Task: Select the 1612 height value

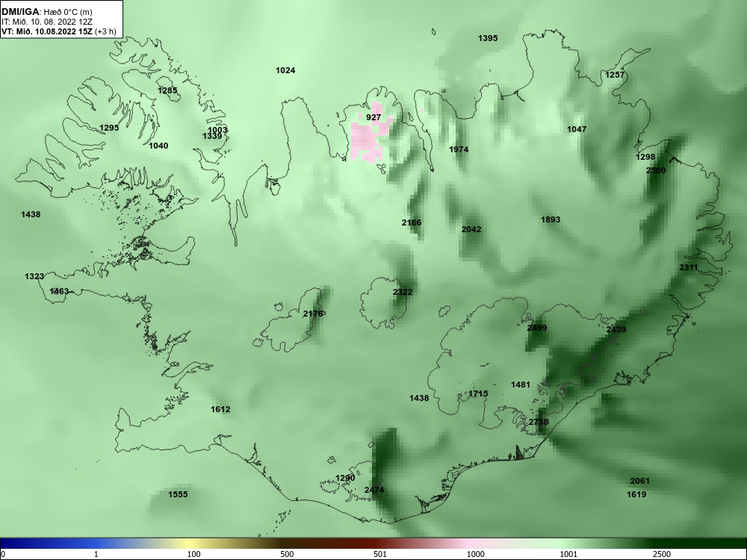Action: (x=220, y=409)
